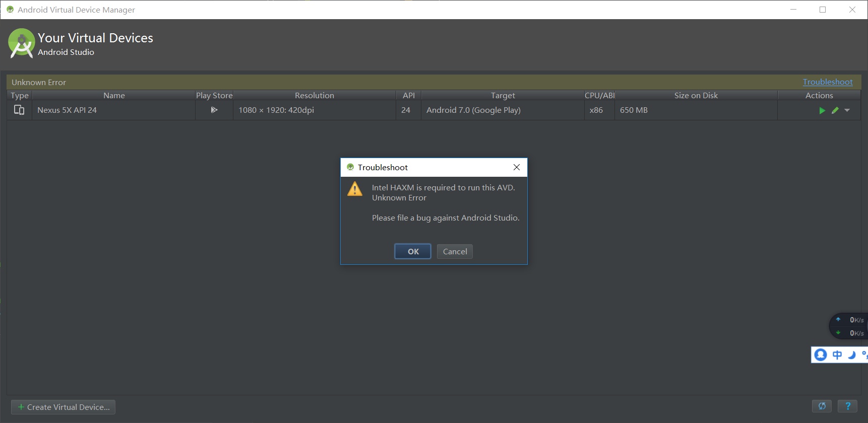This screenshot has height=423, width=868.
Task: Sort by the API column header
Action: tap(409, 95)
